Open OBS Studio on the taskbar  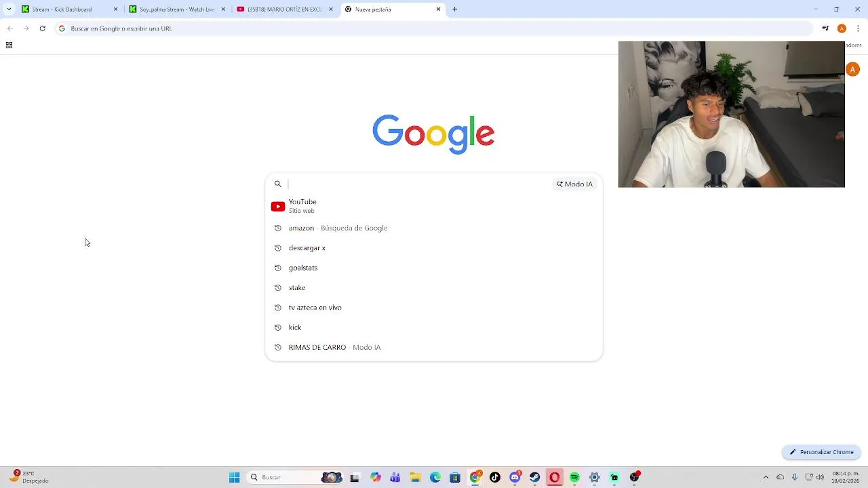[x=635, y=477]
